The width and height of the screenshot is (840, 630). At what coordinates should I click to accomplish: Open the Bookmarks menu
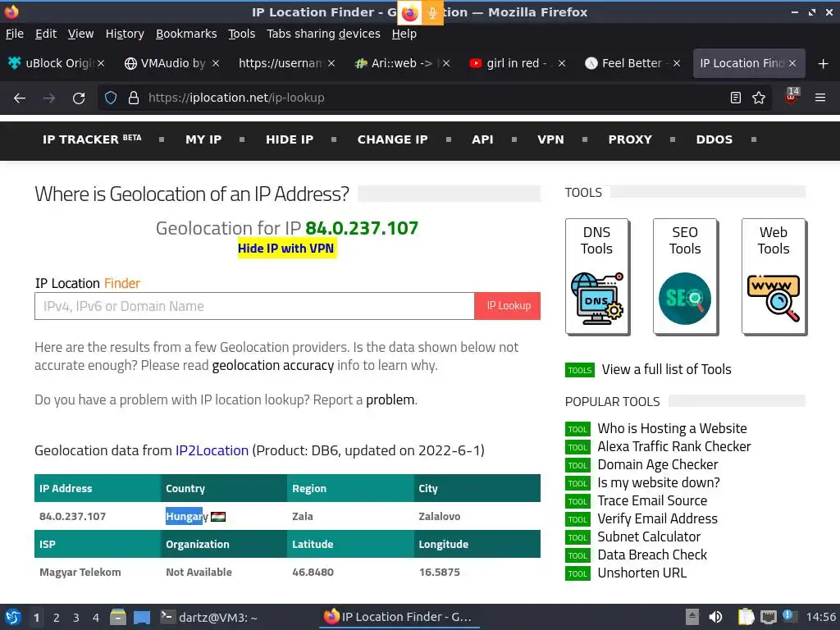(186, 34)
